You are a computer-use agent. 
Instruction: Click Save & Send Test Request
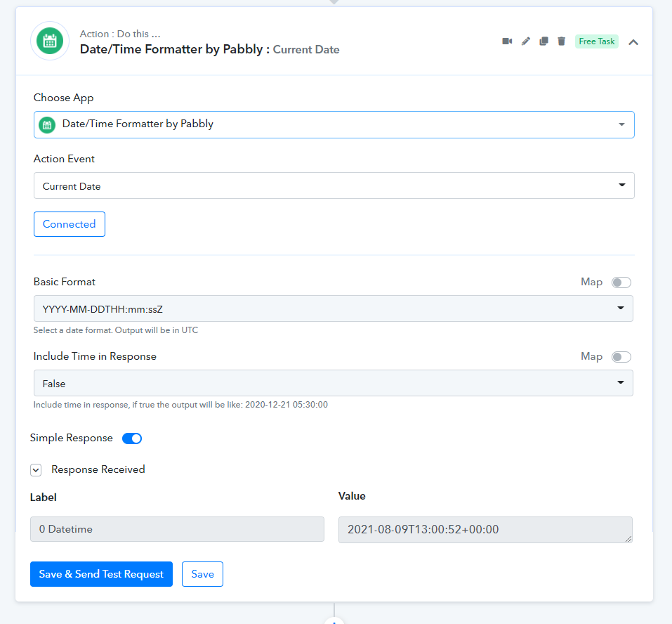coord(101,574)
